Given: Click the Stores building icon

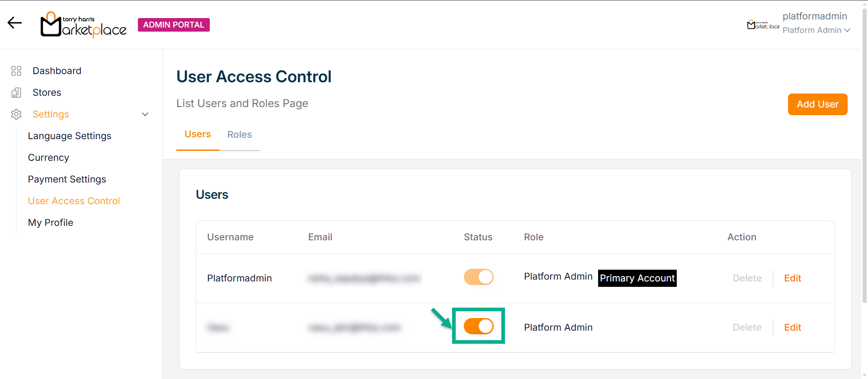Looking at the screenshot, I should click(x=16, y=93).
